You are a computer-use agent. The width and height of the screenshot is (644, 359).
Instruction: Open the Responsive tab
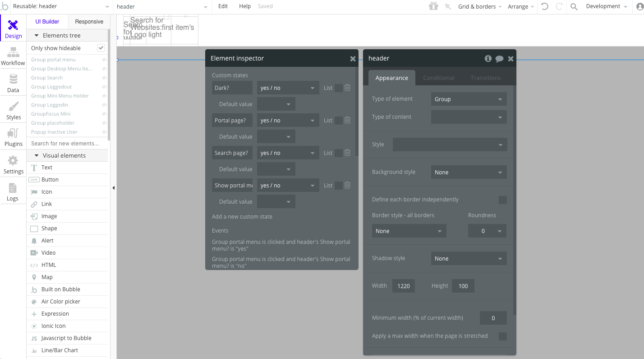point(89,22)
